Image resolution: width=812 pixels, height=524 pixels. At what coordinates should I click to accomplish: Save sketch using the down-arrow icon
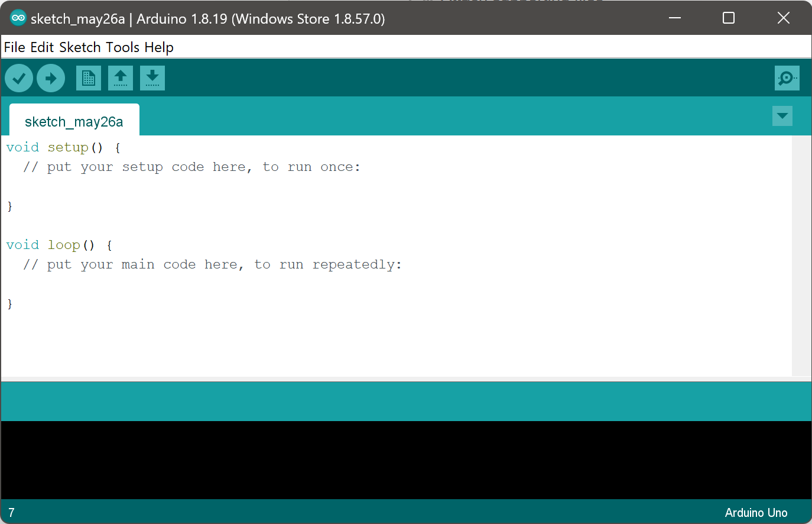[x=152, y=78]
